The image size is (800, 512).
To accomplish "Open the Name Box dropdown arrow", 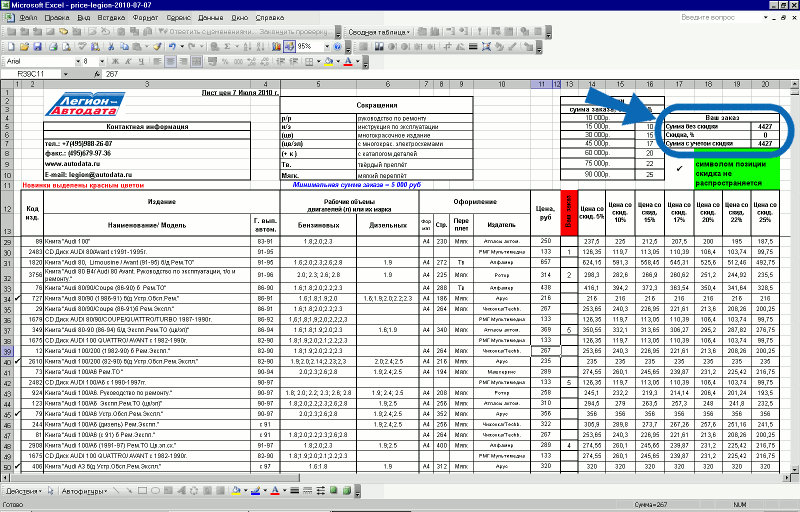I will point(65,74).
